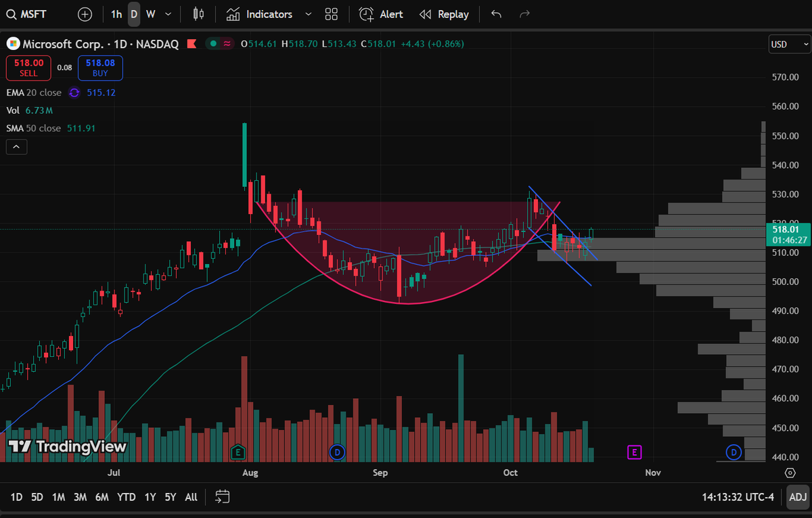Click the Microsoft logo in chart legend
Screen dimensions: 812x518
(x=13, y=44)
